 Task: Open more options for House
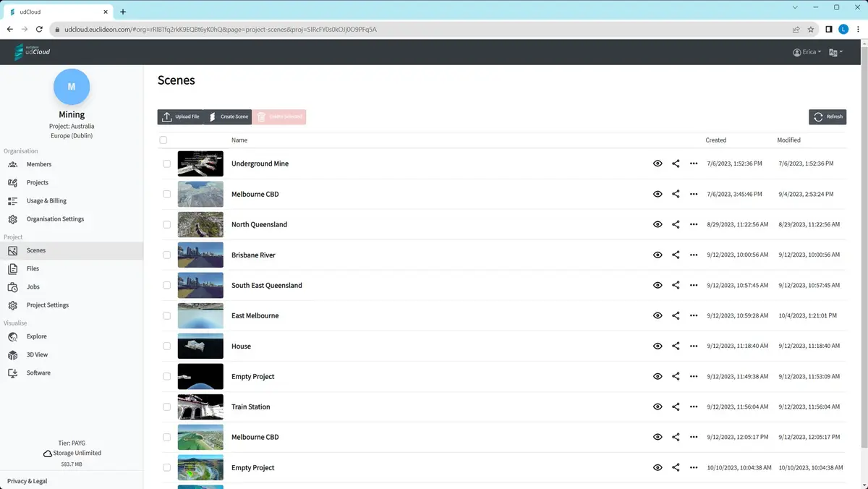[694, 346]
